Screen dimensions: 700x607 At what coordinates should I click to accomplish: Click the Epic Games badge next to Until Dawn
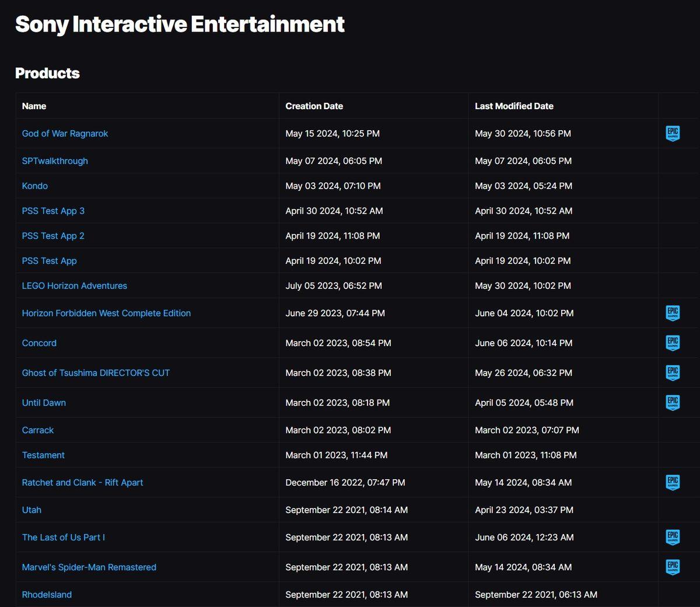tap(672, 402)
